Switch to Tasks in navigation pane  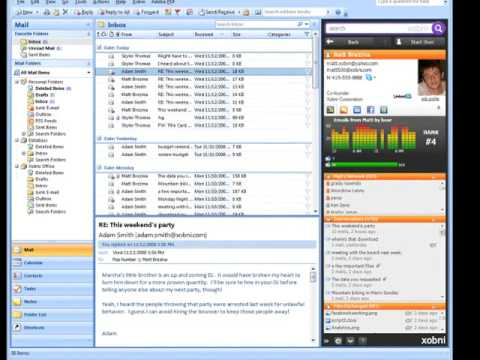pyautogui.click(x=53, y=289)
